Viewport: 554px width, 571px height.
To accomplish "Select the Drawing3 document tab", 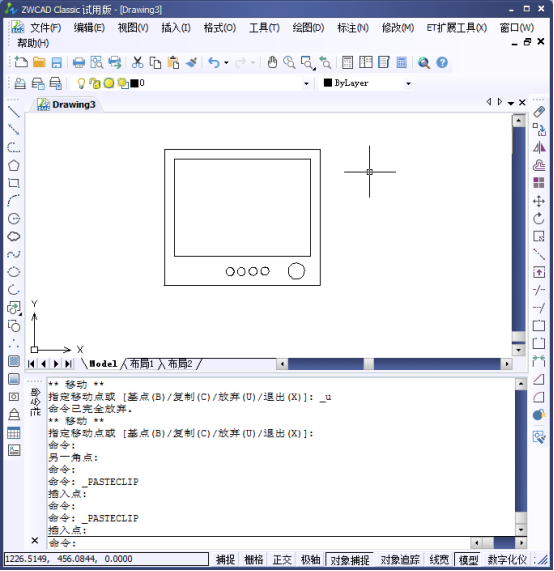I will tap(67, 105).
